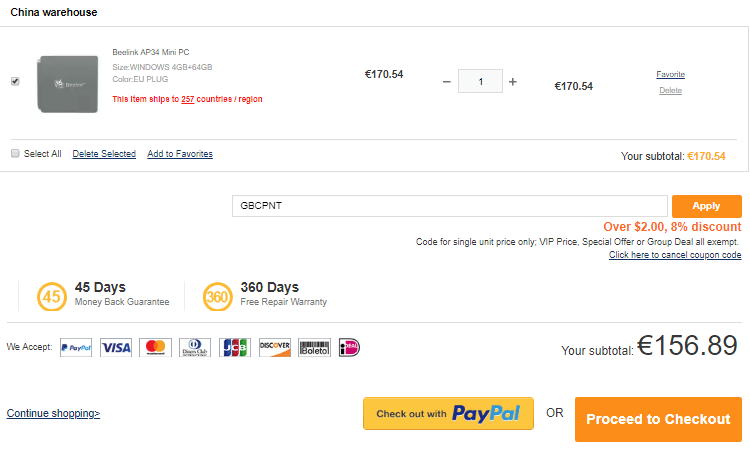Select the Discover payment icon
Viewport: 750px width, 449px height.
275,348
